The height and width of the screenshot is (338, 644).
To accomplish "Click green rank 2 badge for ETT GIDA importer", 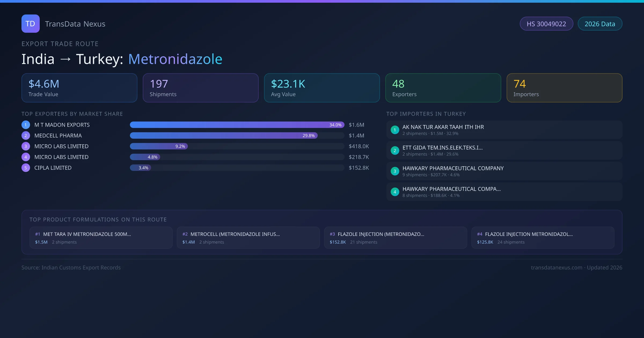I will 395,150.
